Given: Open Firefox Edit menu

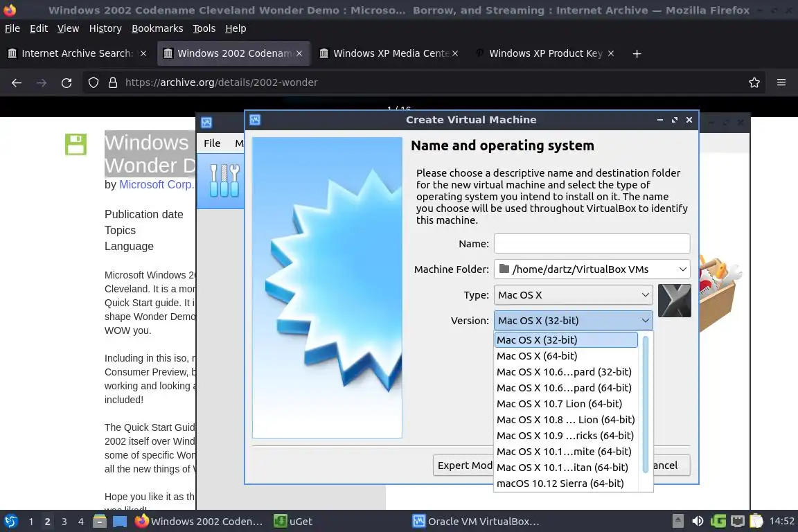Looking at the screenshot, I should tap(39, 28).
